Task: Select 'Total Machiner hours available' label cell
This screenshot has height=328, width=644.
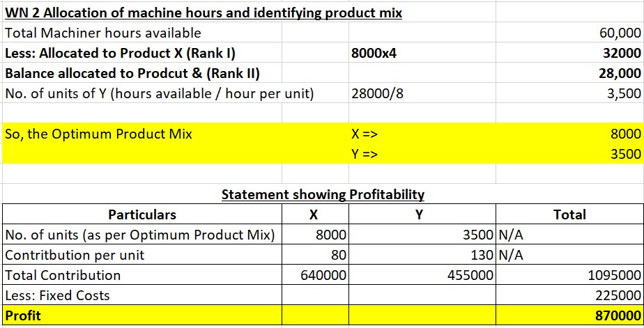Action: click(x=103, y=33)
